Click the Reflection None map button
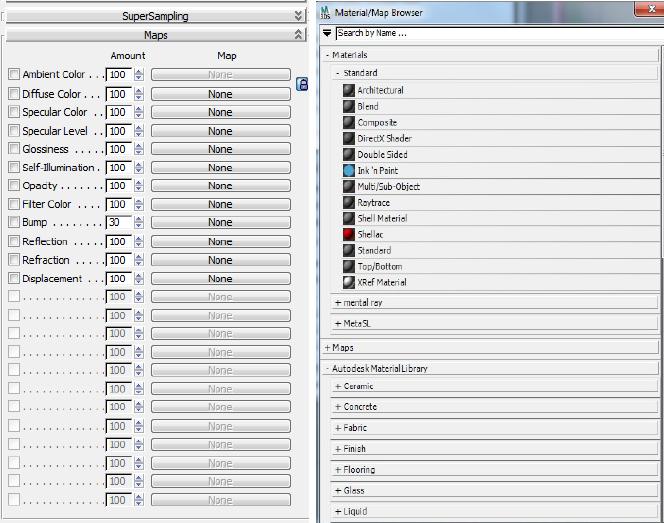The image size is (664, 523). (221, 241)
